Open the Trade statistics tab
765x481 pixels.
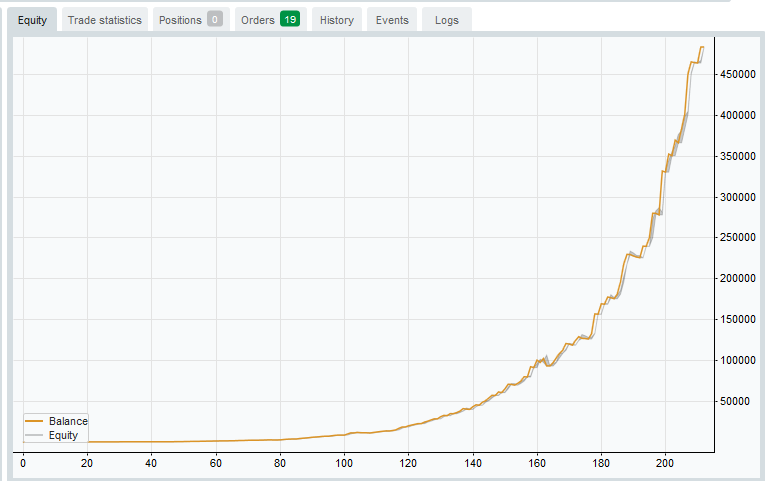[105, 20]
